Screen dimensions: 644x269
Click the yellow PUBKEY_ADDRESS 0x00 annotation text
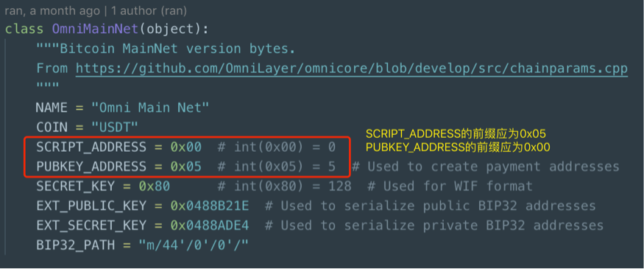[458, 147]
